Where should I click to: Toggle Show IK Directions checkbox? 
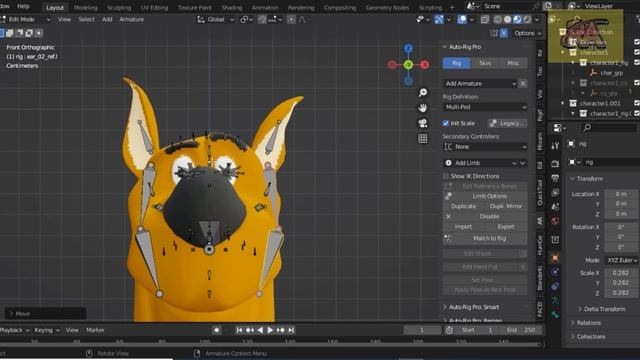(446, 176)
